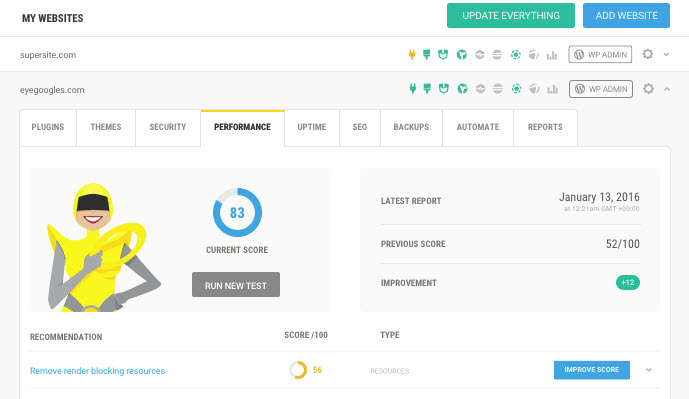The height and width of the screenshot is (399, 689).
Task: Click the 52/100 previous score value
Action: [x=623, y=244]
